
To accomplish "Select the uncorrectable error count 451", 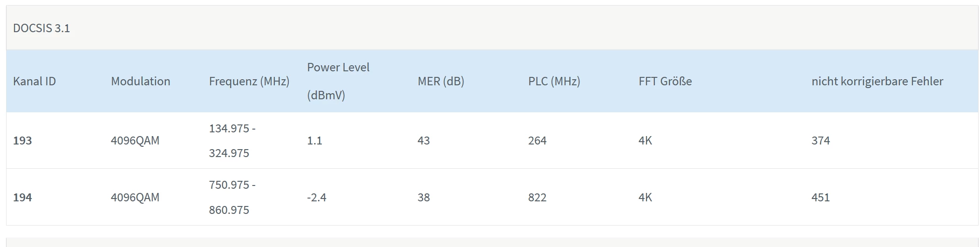I will 821,197.
